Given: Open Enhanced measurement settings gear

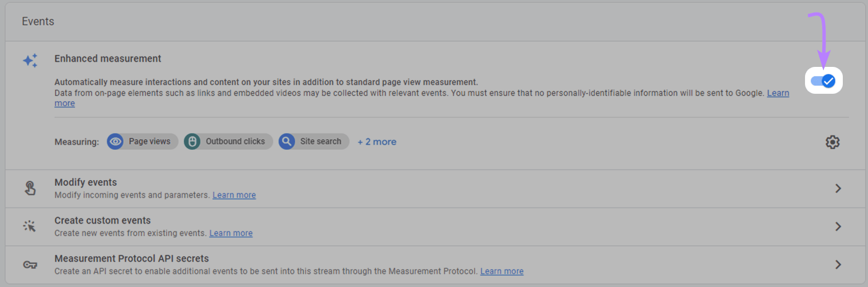Looking at the screenshot, I should tap(833, 142).
